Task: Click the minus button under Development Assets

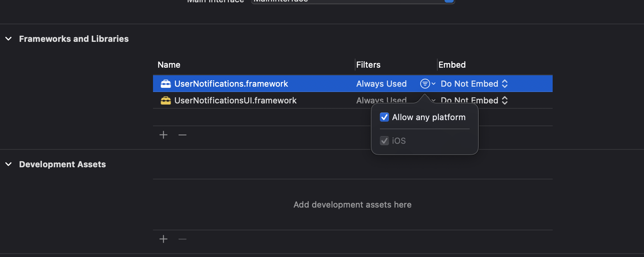Action: point(183,239)
